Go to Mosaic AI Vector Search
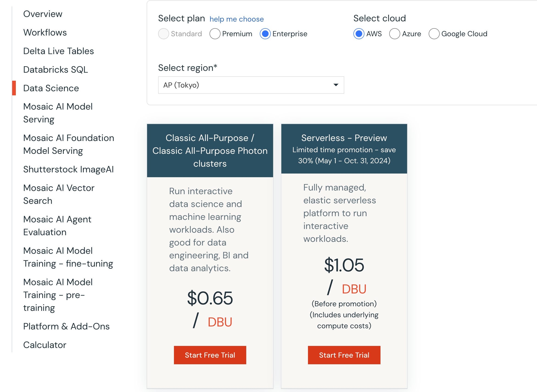 pos(59,194)
